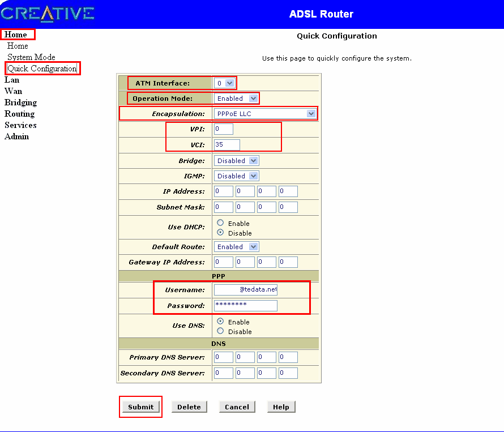Expand the IGMP dropdown
Screen dimensions: 504x432
[x=237, y=176]
